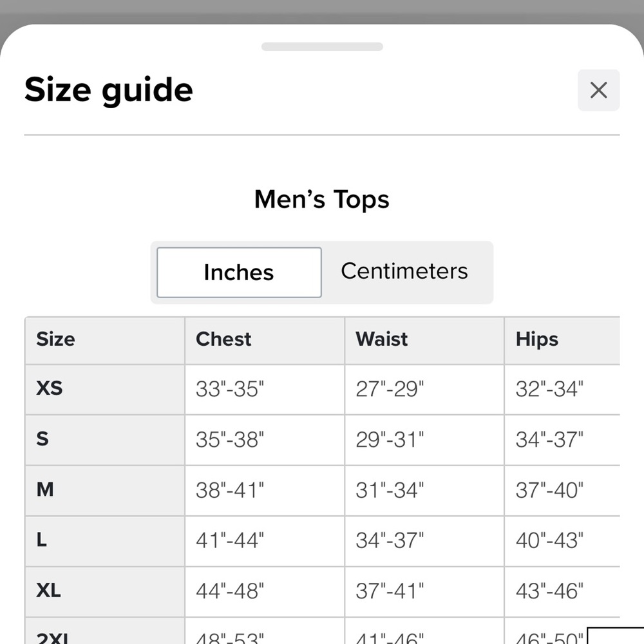
Task: Click the L hips value 40"-43"
Action: coord(549,540)
